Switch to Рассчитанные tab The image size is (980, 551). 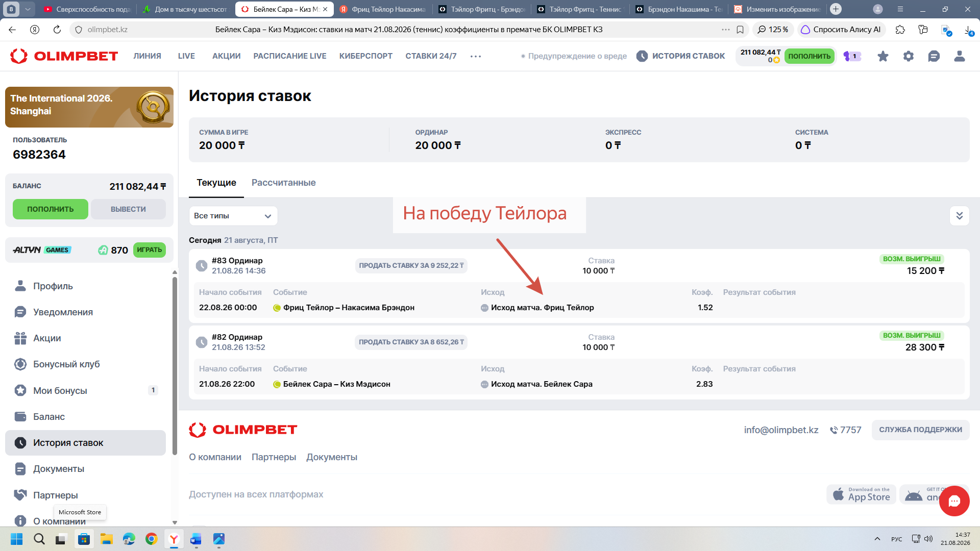[283, 183]
